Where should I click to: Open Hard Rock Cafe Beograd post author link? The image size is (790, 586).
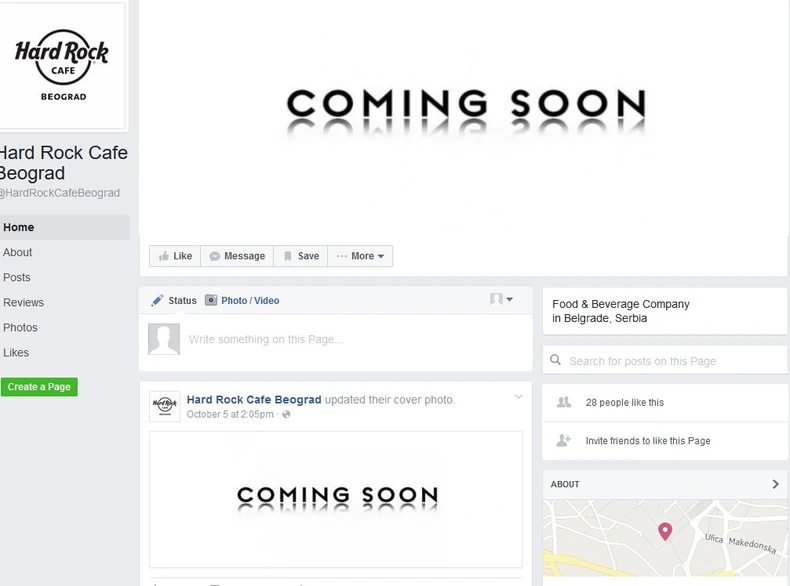(254, 400)
